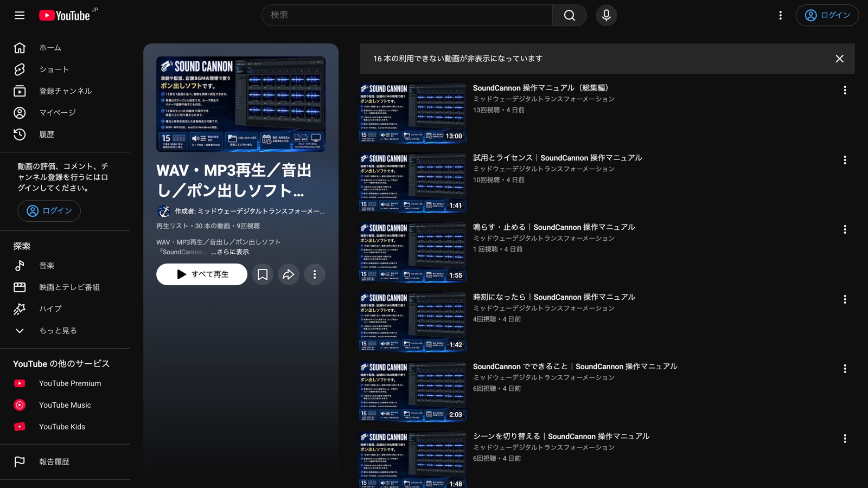The image size is (868, 488).
Task: Open options for シーンを切り替える video
Action: (845, 439)
